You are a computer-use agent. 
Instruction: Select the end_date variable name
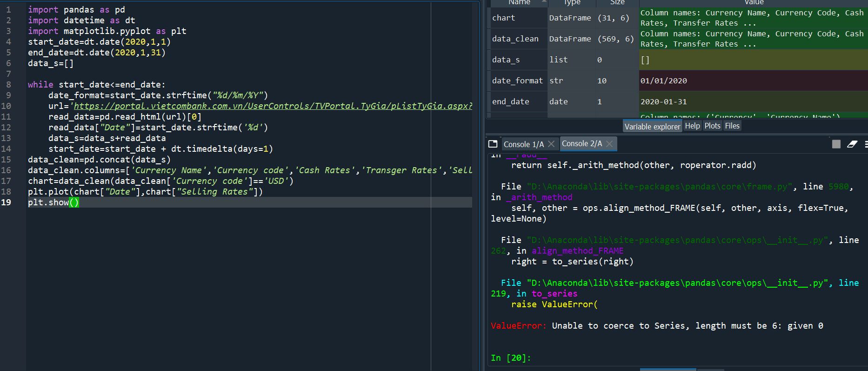(x=511, y=101)
